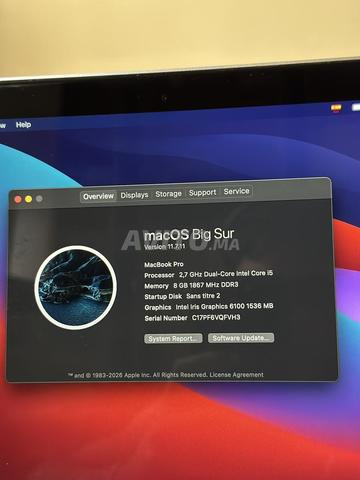Image resolution: width=360 pixels, height=480 pixels.
Task: Click the Version 11.7.11 text
Action: click(x=164, y=247)
